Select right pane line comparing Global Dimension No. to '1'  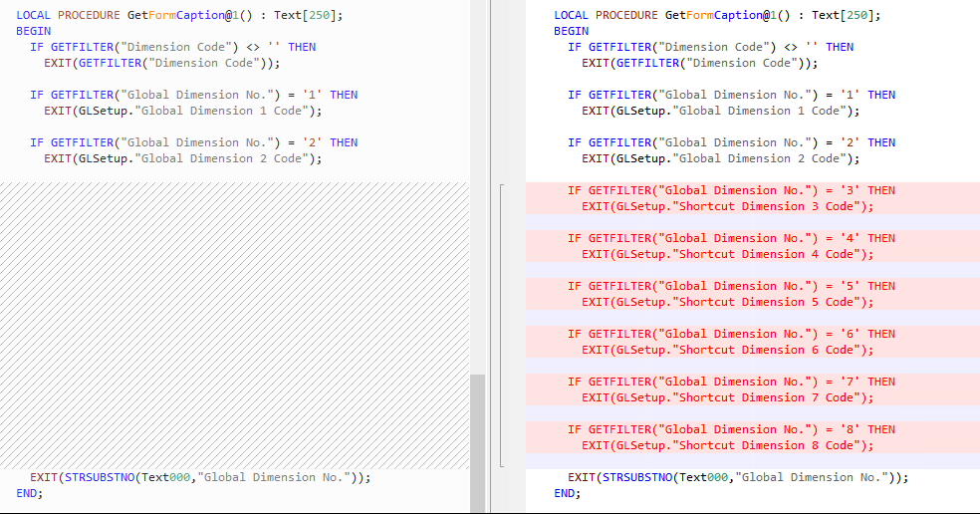coord(731,95)
